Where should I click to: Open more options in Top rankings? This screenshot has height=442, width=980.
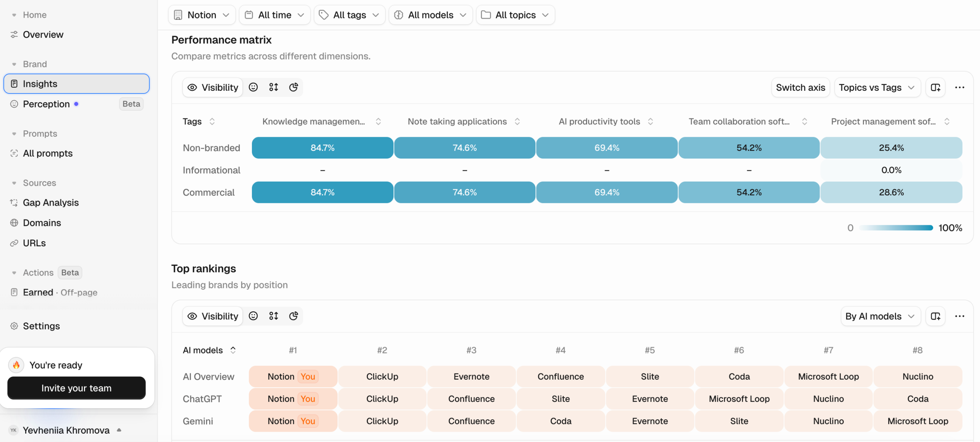[x=960, y=316]
